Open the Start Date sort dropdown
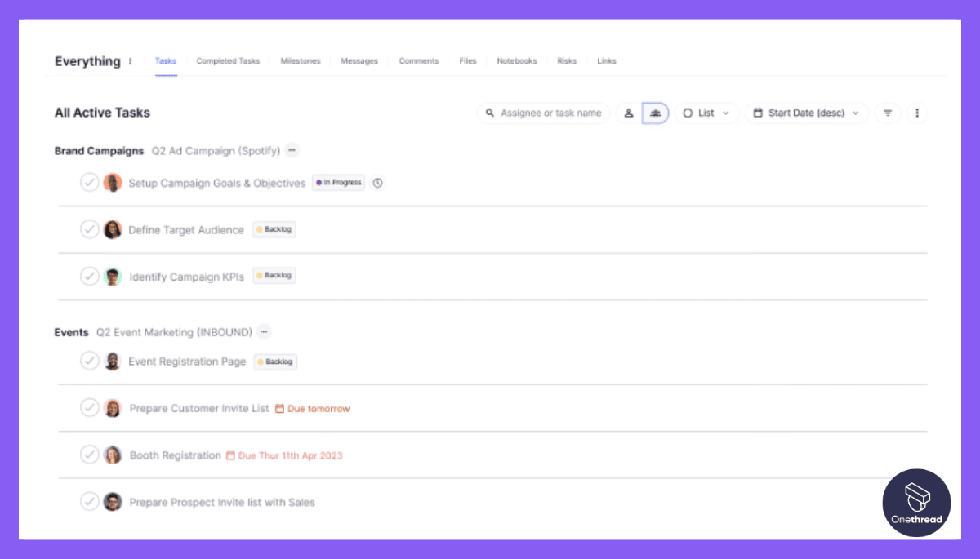The width and height of the screenshot is (980, 559). [806, 113]
